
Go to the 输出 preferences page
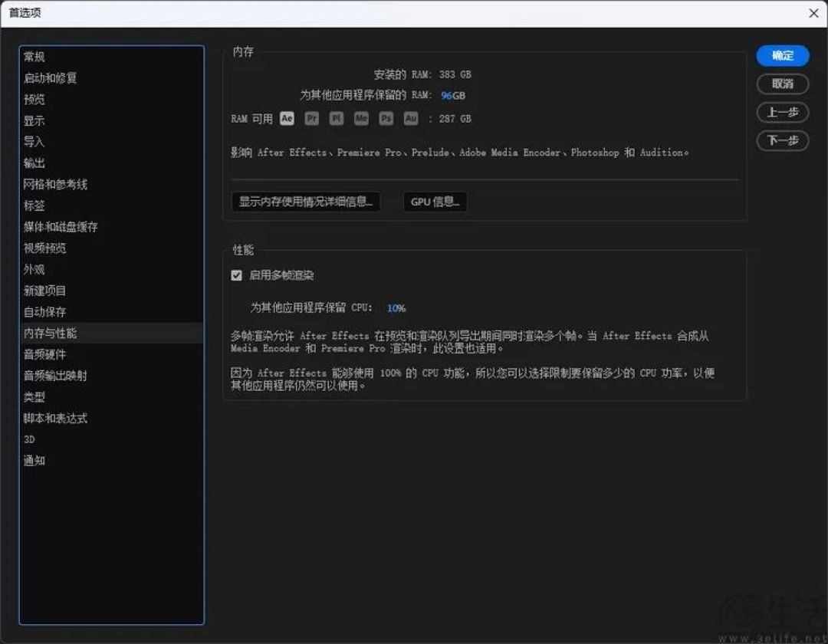(x=111, y=163)
